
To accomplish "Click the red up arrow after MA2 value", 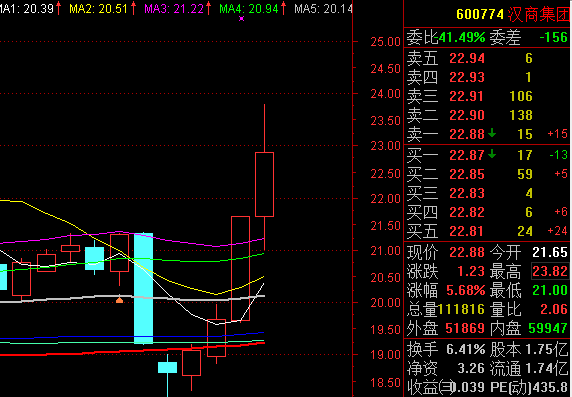I will [x=134, y=8].
